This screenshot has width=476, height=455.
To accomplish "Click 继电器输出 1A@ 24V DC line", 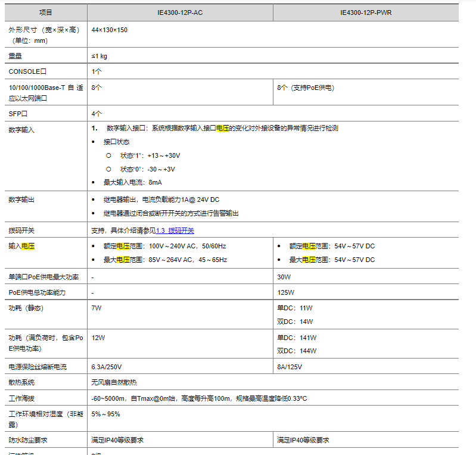I will tap(161, 200).
